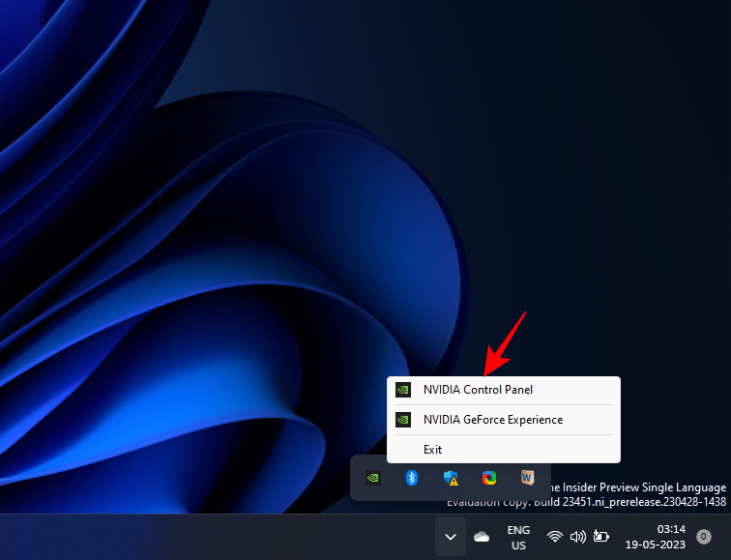Launch NVIDIA GeForce Experience from the menu
The image size is (731, 560).
[x=492, y=420]
